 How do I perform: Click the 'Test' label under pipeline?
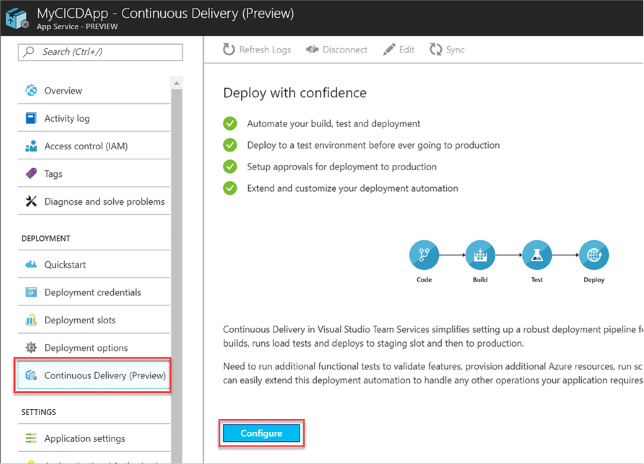(537, 279)
